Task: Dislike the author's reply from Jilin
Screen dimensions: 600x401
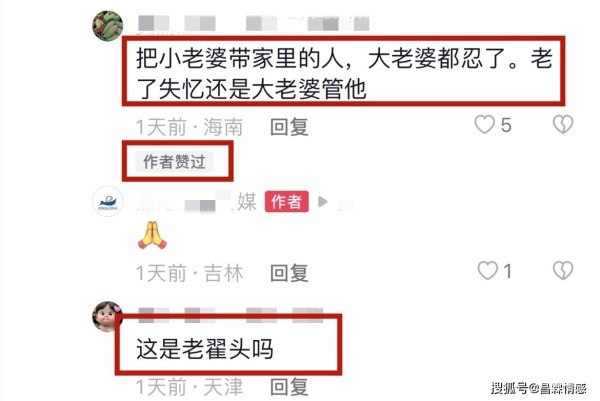Action: 563,271
